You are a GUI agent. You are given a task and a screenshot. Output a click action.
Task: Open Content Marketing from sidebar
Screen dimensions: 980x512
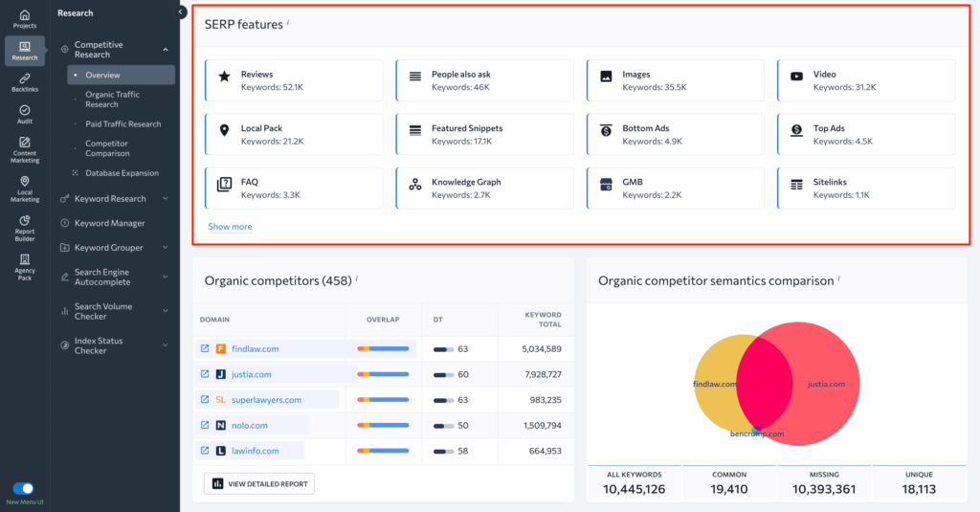(x=25, y=148)
